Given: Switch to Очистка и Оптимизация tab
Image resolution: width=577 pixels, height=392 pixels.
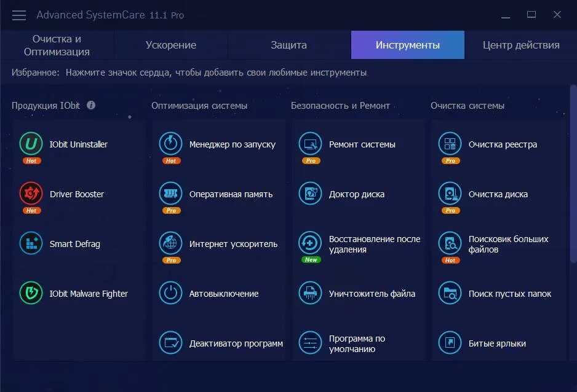Looking at the screenshot, I should (57, 45).
